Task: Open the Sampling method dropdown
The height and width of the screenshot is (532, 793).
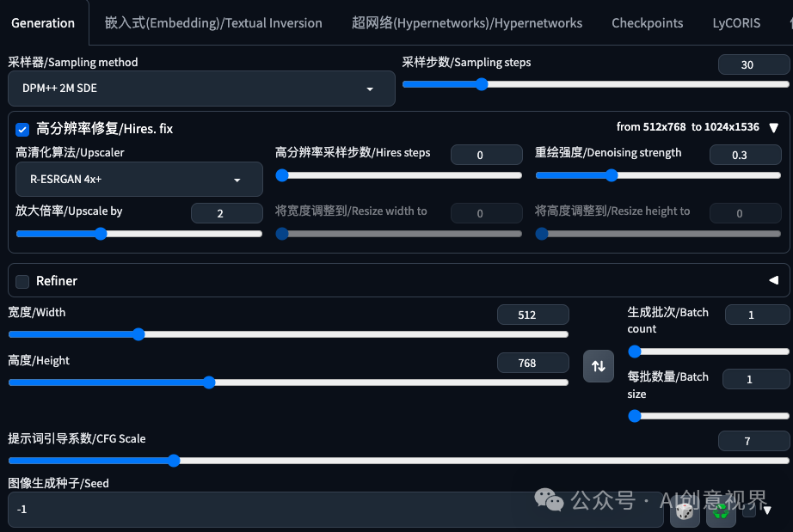Action: pos(201,89)
